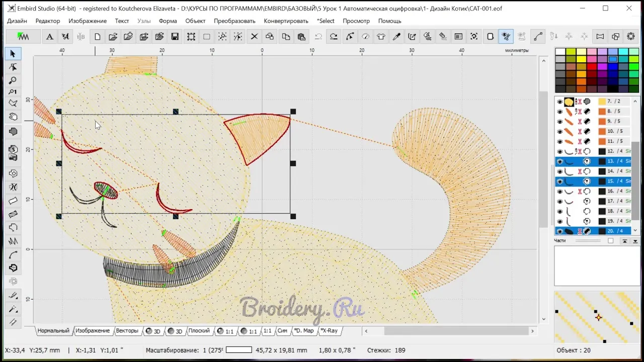Select the arrow pointer tool in sidebar
644x362 pixels.
13,54
